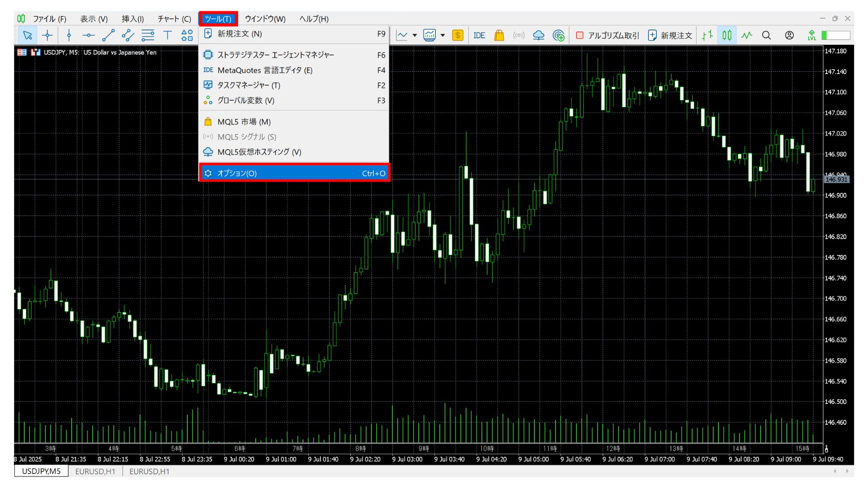Select the text label tool
The image size is (868, 488).
(x=167, y=35)
